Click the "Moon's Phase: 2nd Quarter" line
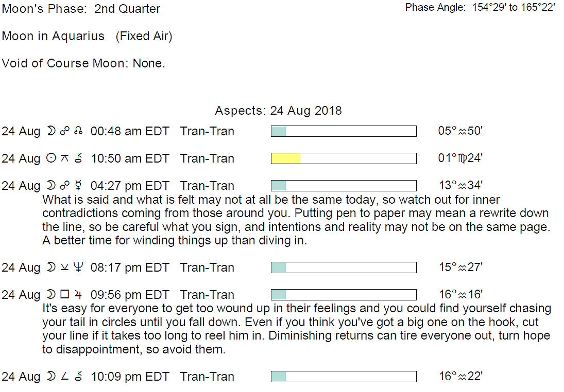 [x=81, y=9]
